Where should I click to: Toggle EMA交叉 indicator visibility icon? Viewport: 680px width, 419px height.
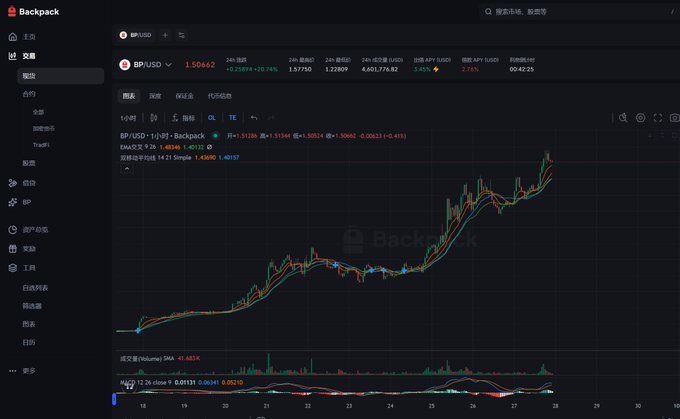point(209,147)
